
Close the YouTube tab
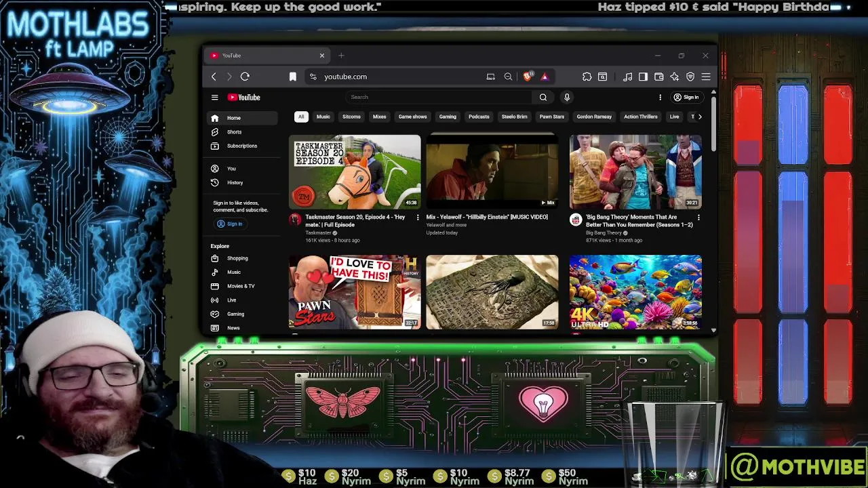pyautogui.click(x=322, y=56)
